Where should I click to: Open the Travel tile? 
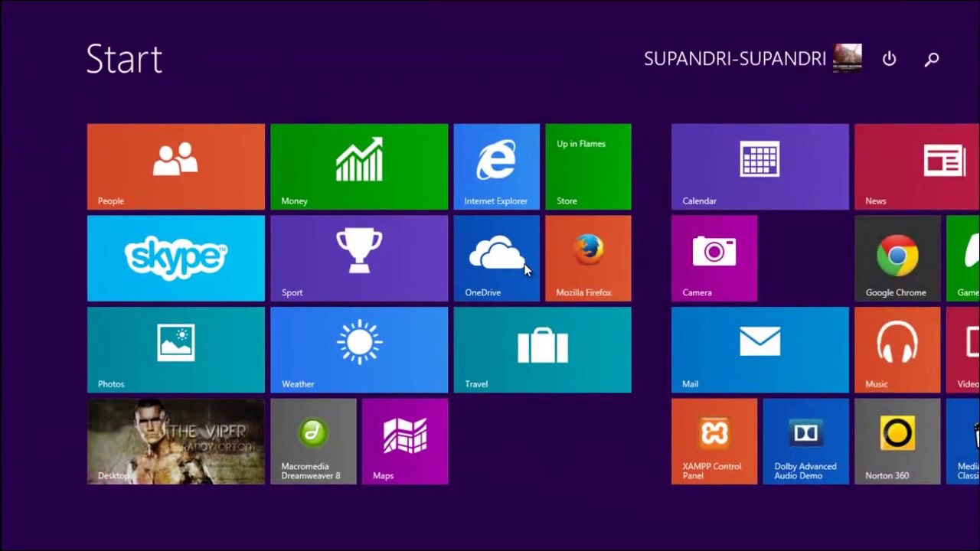(x=543, y=350)
